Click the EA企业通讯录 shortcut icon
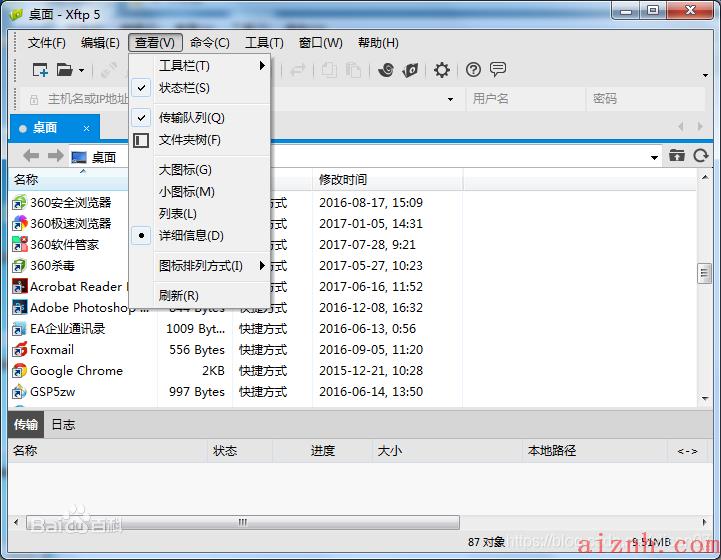Image resolution: width=721 pixels, height=560 pixels. click(x=19, y=329)
